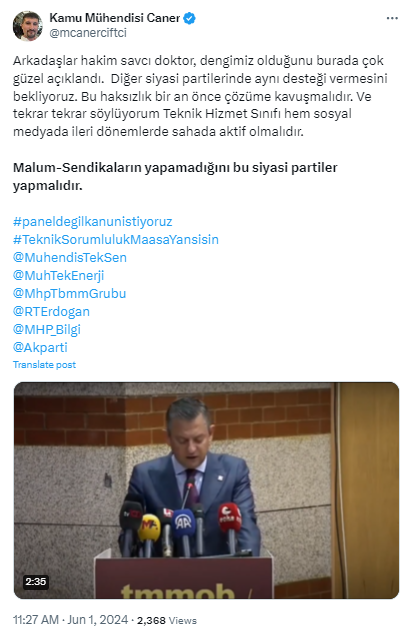Open the 11:27 AM Jun 1, 2024 timestamp
This screenshot has height=634, width=408.
tap(70, 620)
